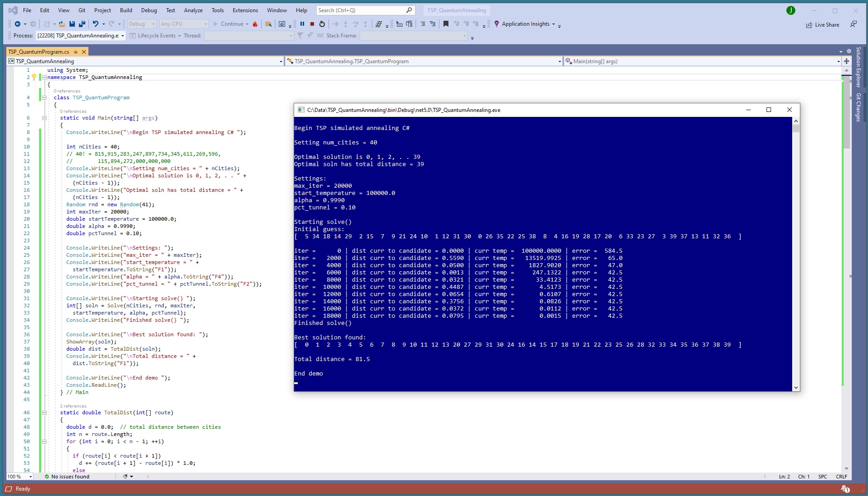The image size is (868, 496).
Task: Expand the Stack Frame dropdown
Action: click(x=465, y=35)
